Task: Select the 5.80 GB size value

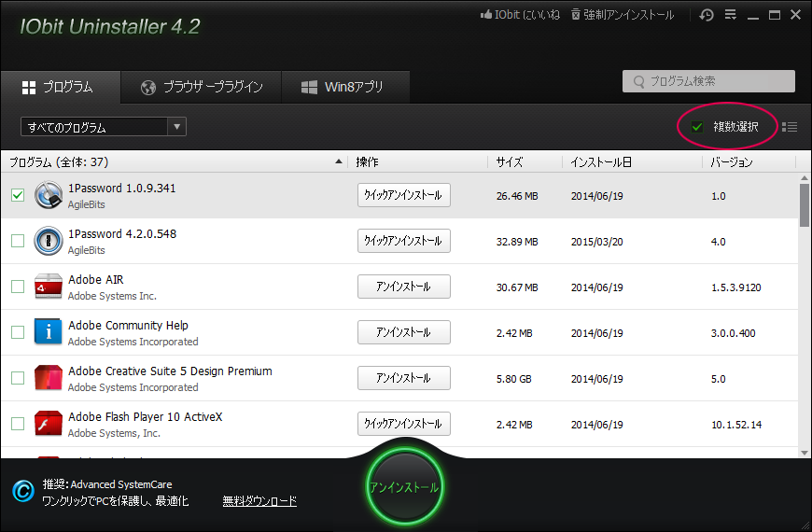Action: point(513,379)
